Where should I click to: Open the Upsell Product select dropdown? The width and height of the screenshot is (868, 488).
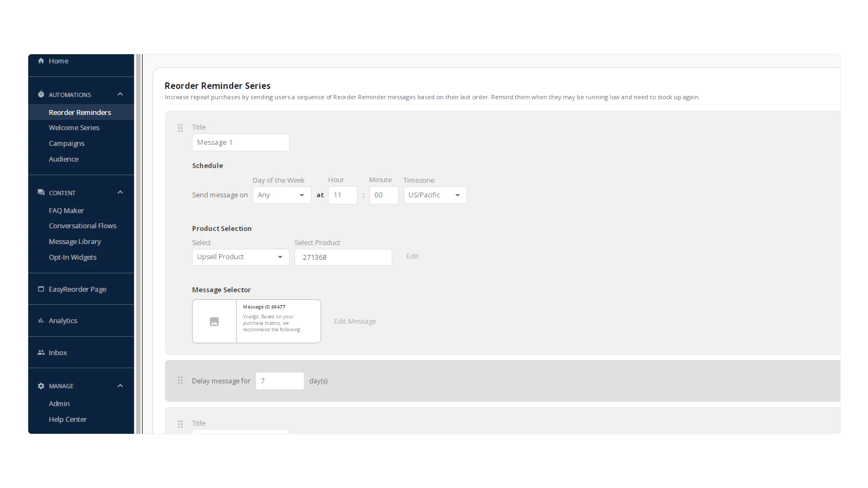coord(240,257)
